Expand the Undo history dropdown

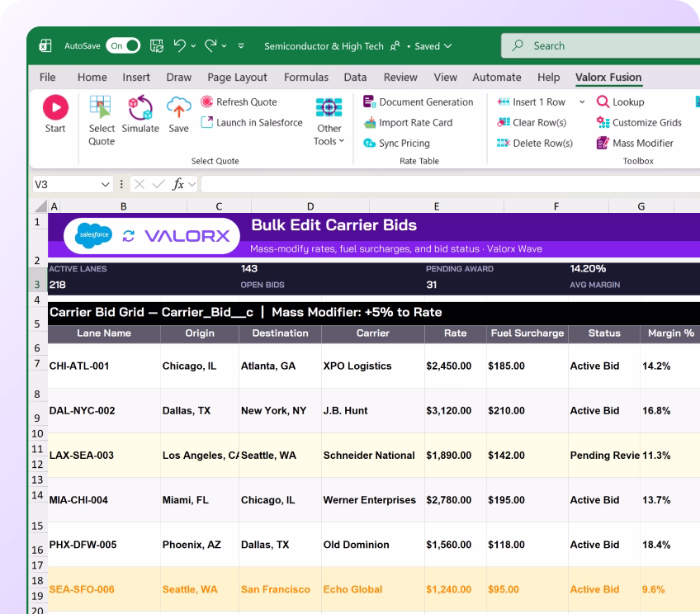193,46
